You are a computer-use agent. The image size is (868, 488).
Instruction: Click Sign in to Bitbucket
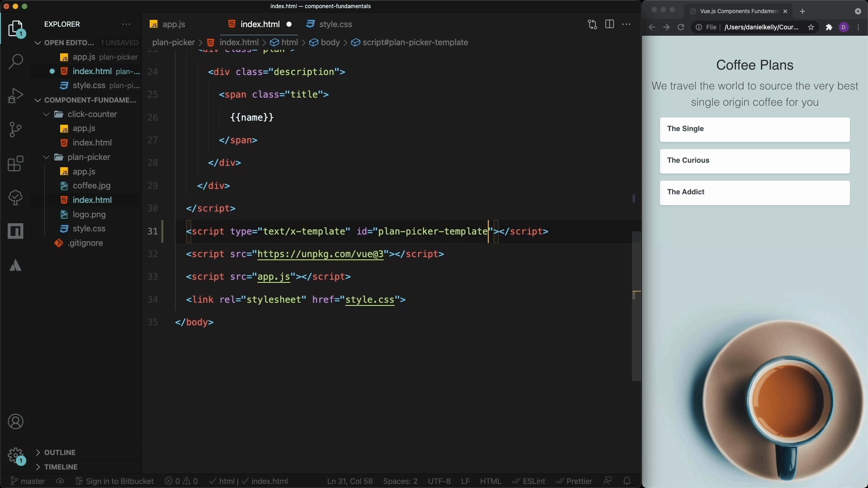[115, 481]
